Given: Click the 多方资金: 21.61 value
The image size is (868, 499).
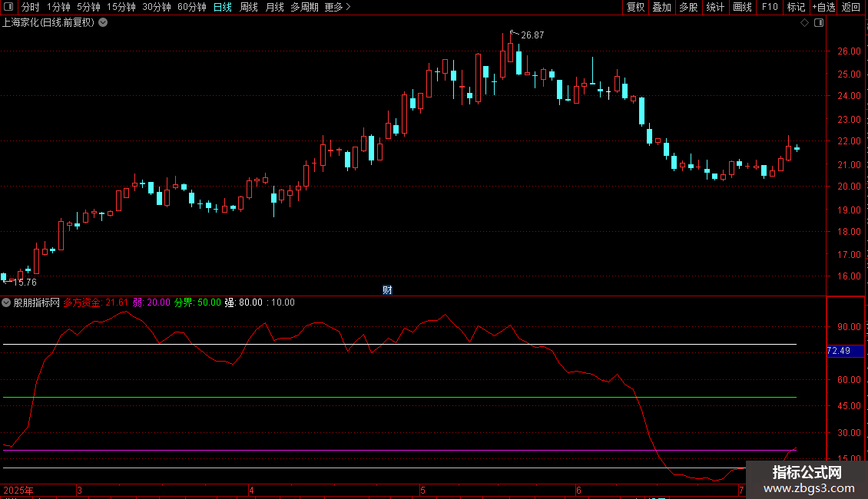Looking at the screenshot, I should coord(95,302).
